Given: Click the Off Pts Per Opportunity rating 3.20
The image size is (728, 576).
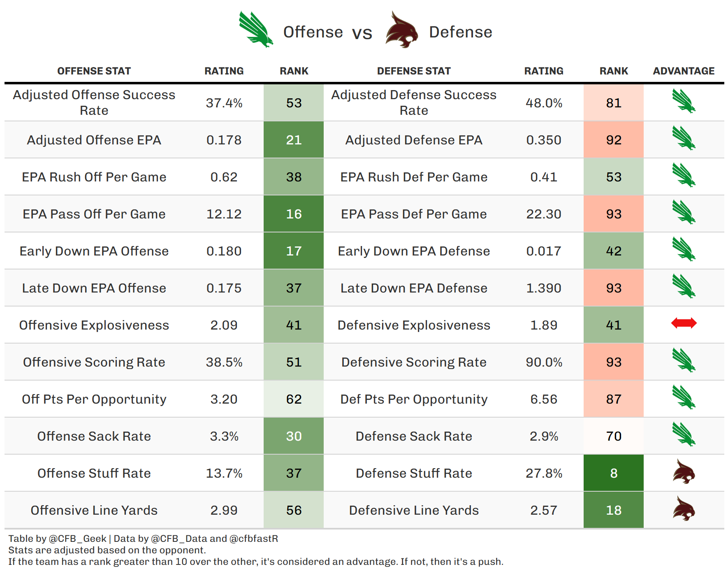Looking at the screenshot, I should (224, 399).
